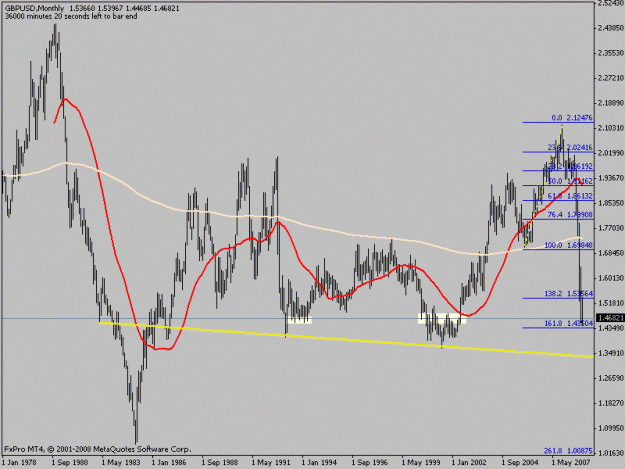Click the '1 May 1991' date label

click(271, 463)
